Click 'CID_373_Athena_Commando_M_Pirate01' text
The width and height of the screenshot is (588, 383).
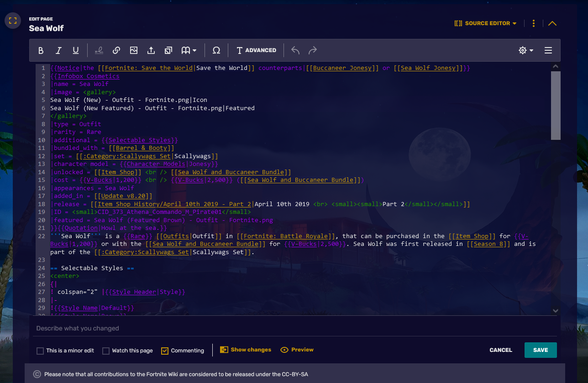point(160,212)
